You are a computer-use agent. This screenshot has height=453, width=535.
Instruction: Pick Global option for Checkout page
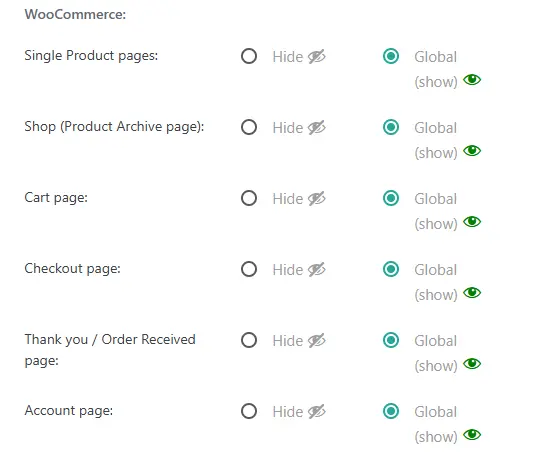coord(391,269)
